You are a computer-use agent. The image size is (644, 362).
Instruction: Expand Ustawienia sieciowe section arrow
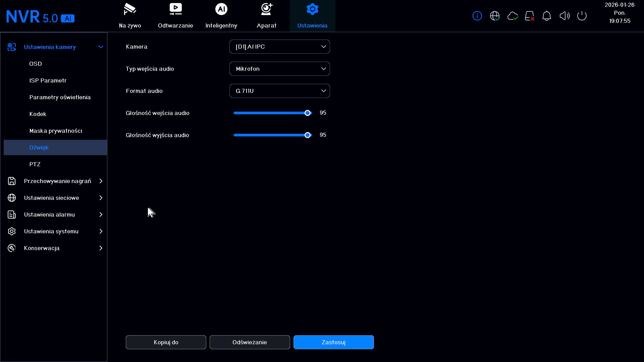[101, 198]
